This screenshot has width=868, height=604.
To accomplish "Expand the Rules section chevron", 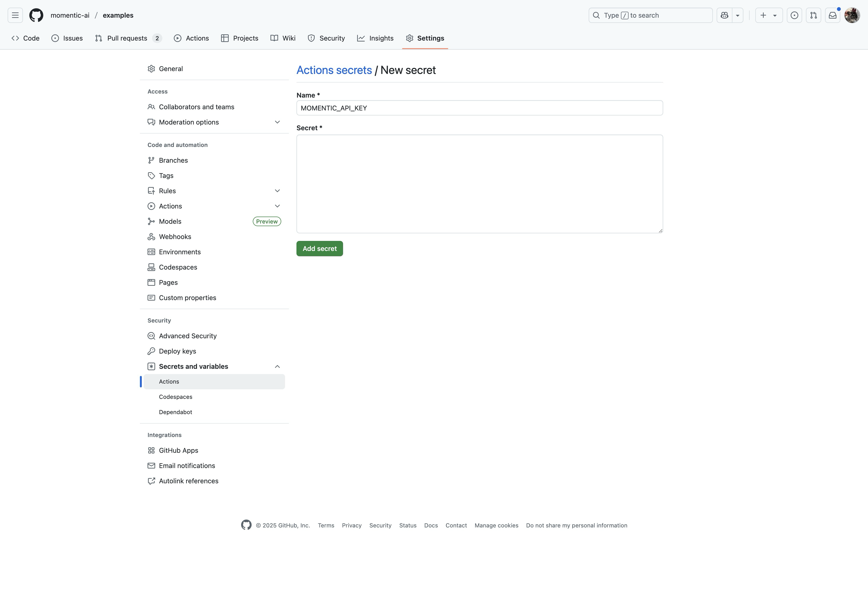I will (x=277, y=191).
